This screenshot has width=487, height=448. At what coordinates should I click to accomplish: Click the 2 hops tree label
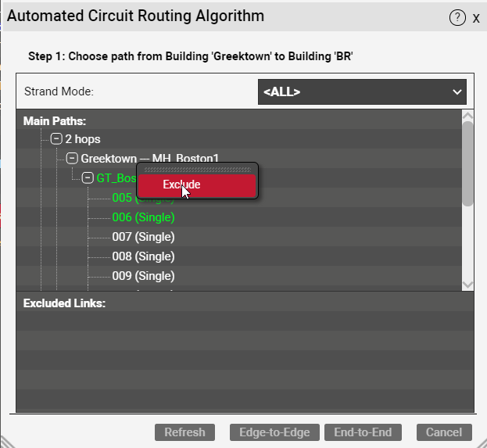tap(83, 139)
